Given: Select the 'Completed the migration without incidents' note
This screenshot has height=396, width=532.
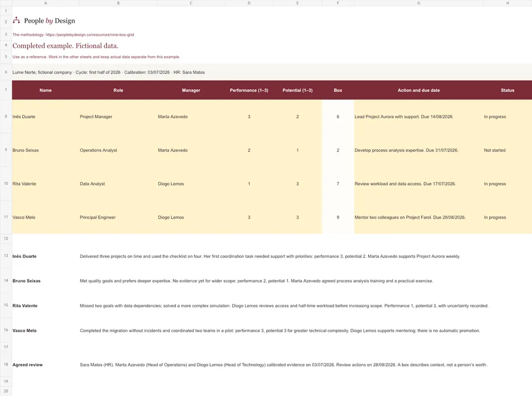Looking at the screenshot, I should click(x=280, y=331).
